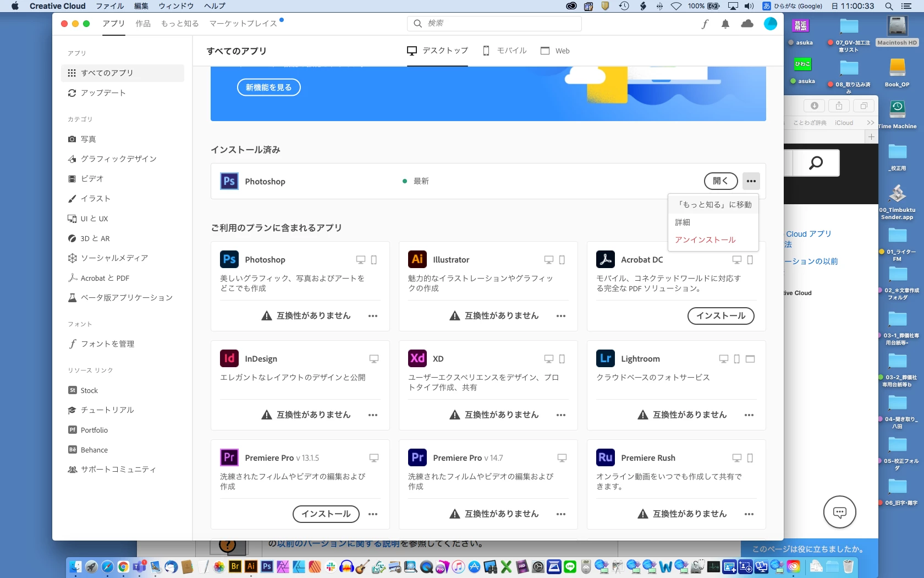Open more options on Premiere Rush card
The width and height of the screenshot is (924, 578).
tap(749, 514)
